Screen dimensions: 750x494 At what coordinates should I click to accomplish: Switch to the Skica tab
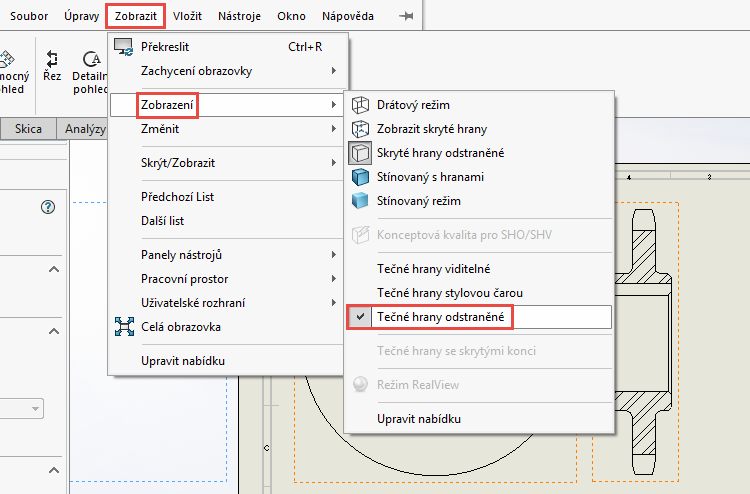(28, 129)
